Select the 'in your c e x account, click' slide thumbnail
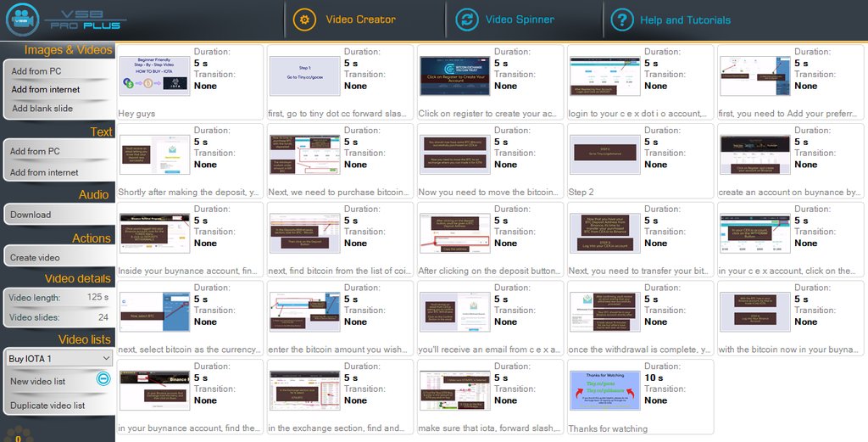868x442 pixels. 755,233
